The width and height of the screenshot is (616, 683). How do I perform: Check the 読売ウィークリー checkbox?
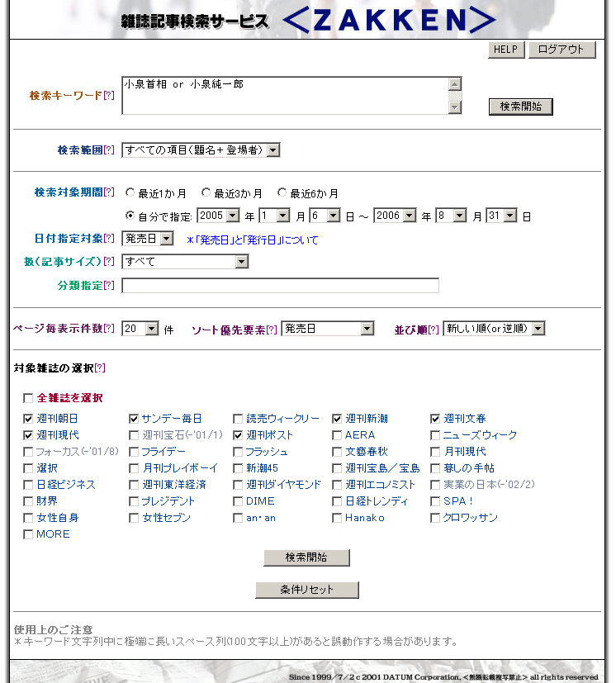(238, 419)
